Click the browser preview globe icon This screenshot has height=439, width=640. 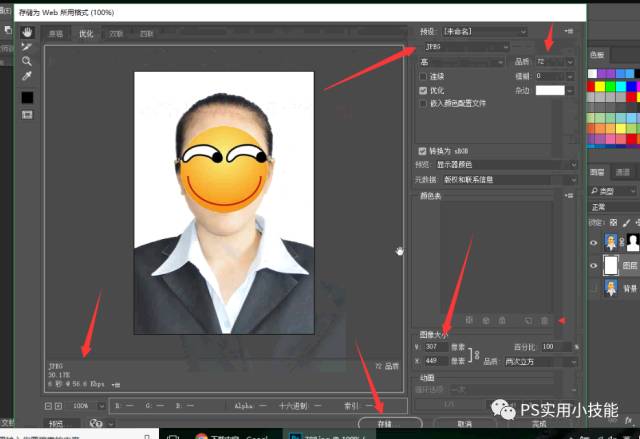(x=96, y=423)
